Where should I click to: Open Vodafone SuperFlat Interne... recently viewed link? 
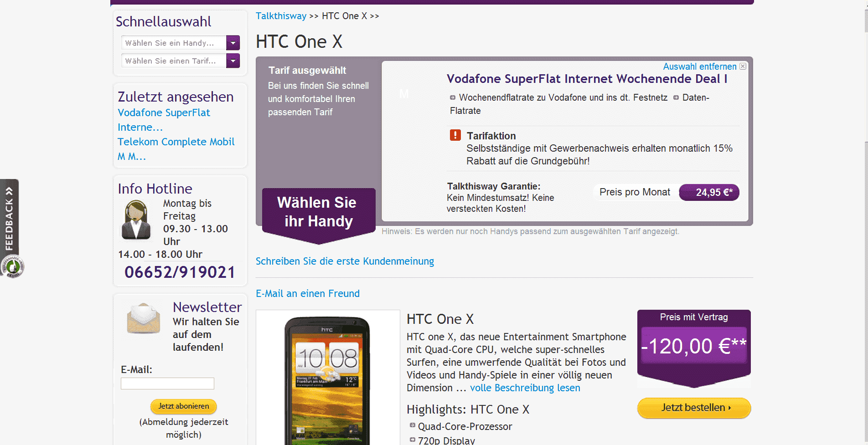[164, 120]
